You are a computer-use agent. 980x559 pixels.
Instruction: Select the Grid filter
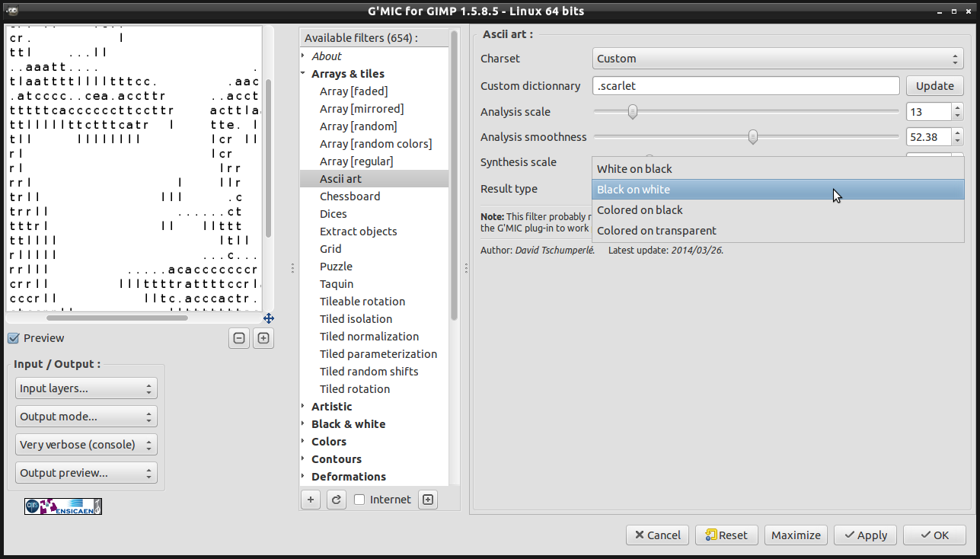pyautogui.click(x=330, y=249)
